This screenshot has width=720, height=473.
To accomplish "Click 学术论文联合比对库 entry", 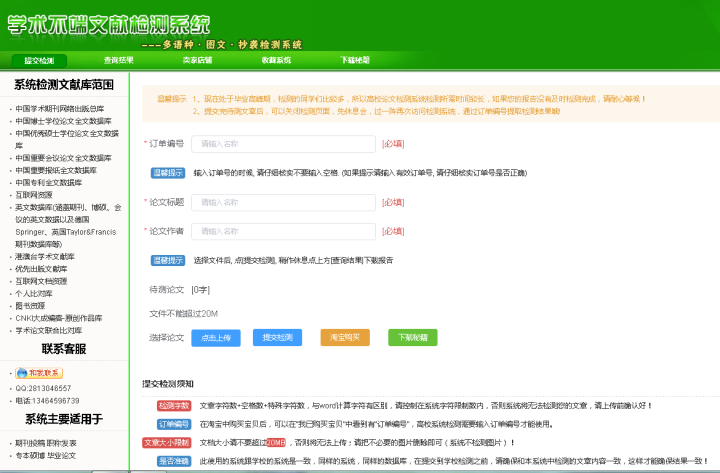I will coord(49,331).
